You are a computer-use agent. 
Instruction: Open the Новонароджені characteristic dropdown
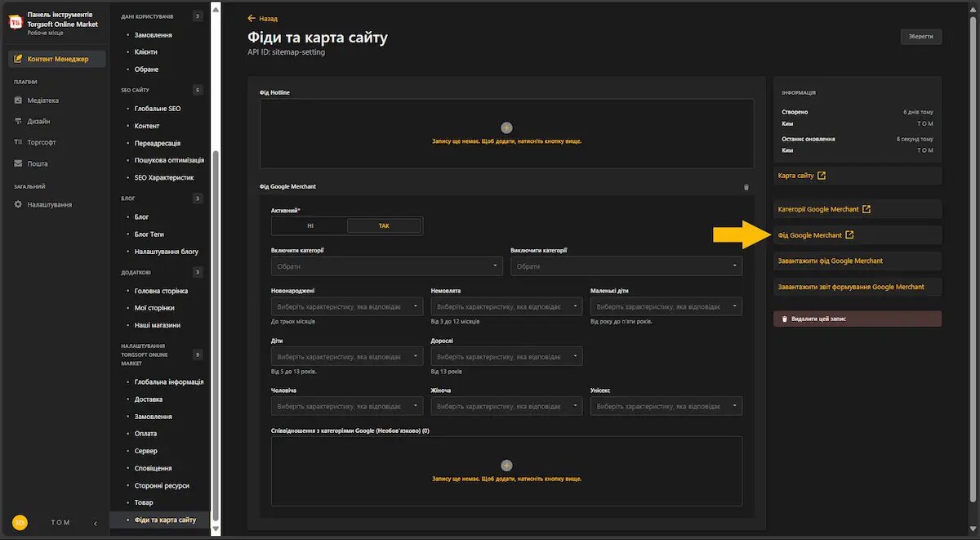(x=346, y=306)
